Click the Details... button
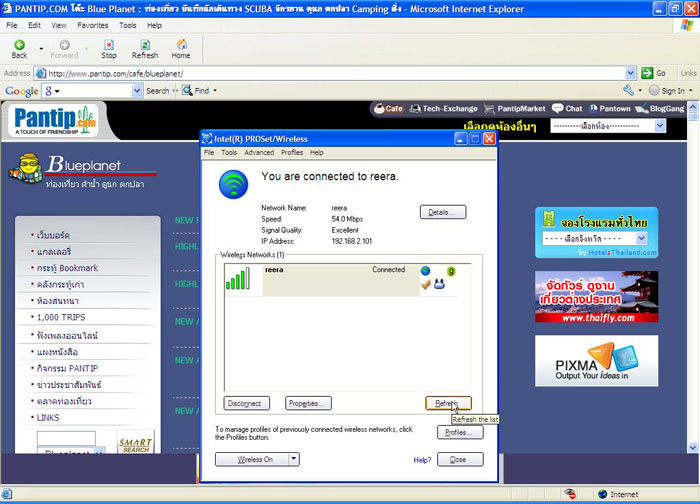 tap(443, 212)
